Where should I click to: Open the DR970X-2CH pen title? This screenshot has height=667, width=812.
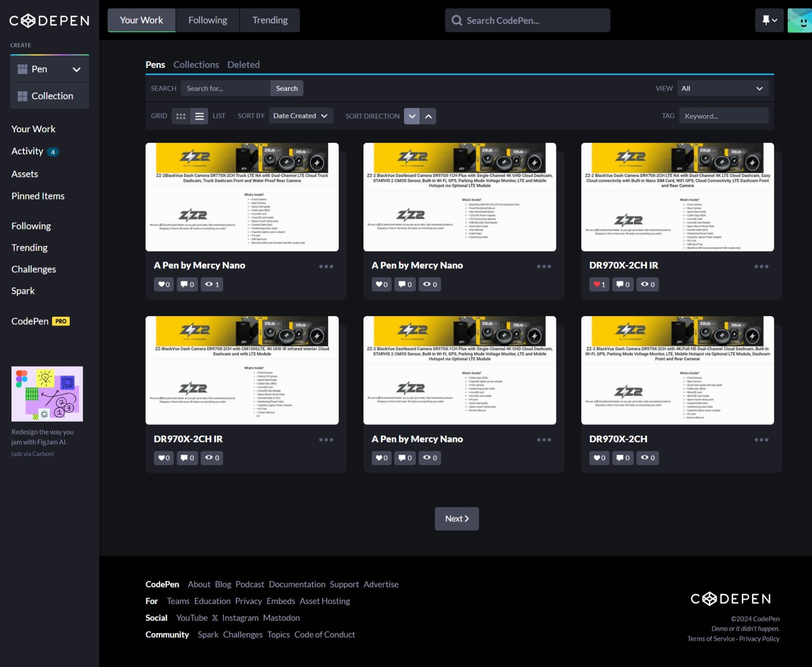[618, 439]
